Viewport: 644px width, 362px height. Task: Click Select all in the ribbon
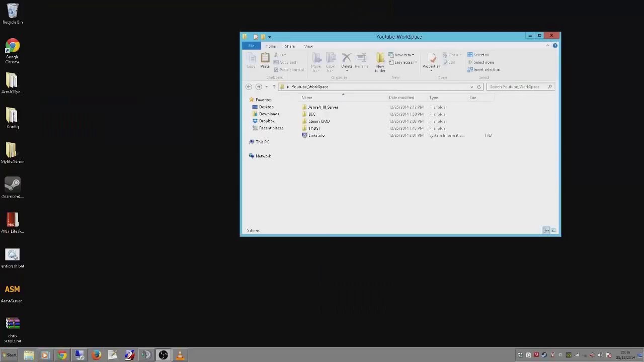click(478, 55)
